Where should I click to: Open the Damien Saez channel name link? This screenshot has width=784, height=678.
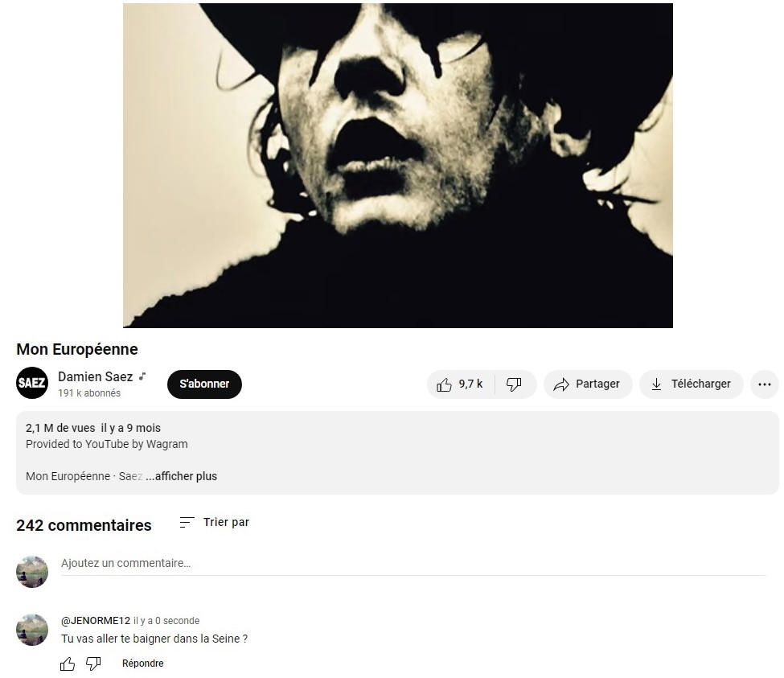point(96,376)
